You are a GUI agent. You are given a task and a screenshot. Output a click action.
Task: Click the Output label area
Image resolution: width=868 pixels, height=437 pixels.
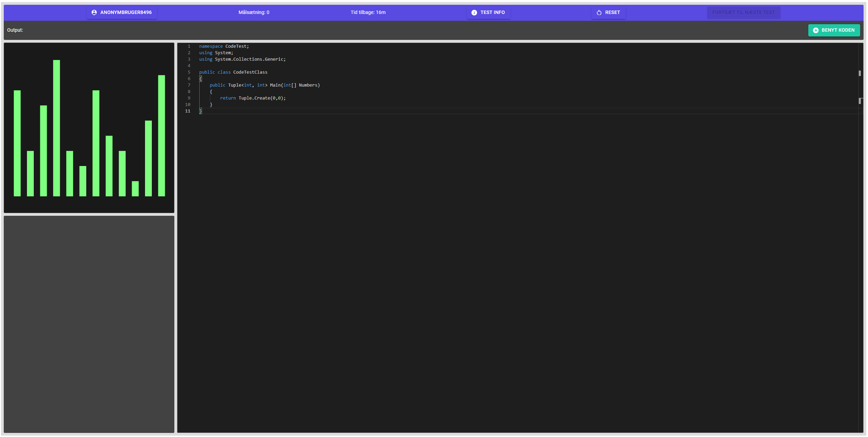point(15,30)
